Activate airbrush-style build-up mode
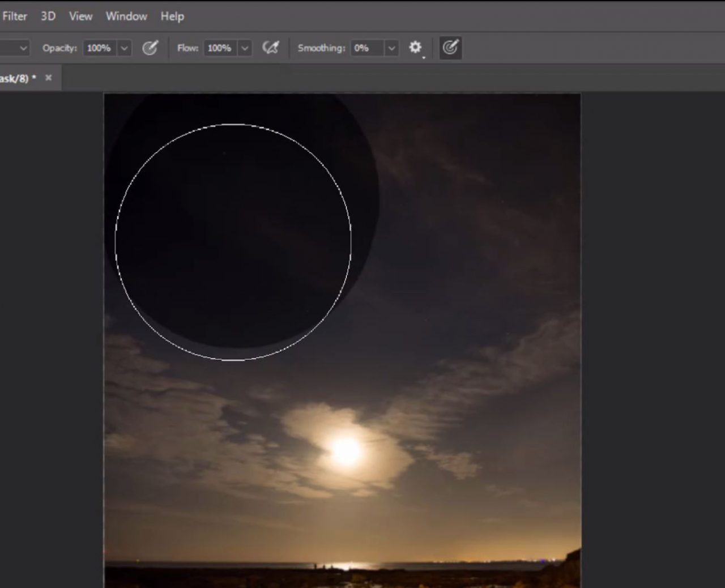The image size is (725, 588). [x=271, y=48]
